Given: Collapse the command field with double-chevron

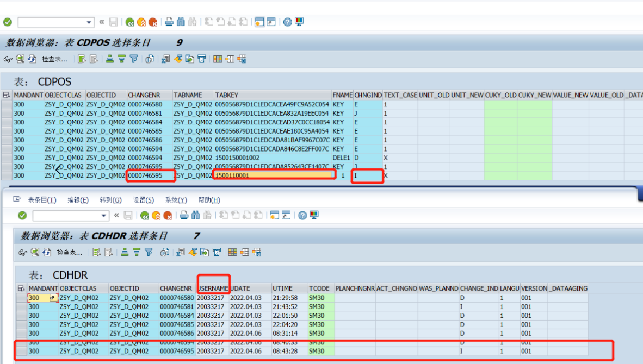Looking at the screenshot, I should [102, 22].
